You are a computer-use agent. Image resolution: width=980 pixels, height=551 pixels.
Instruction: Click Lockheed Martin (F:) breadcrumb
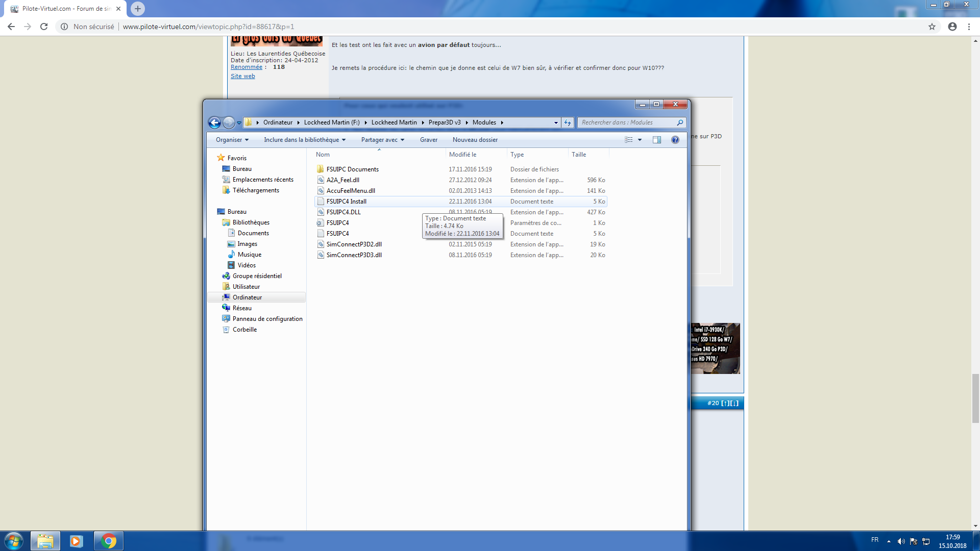point(332,122)
